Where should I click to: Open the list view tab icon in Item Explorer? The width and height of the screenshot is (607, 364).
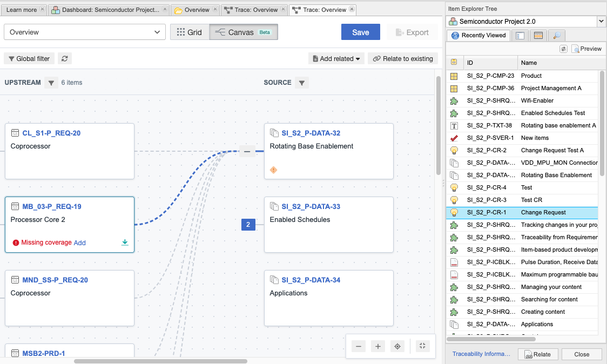click(x=520, y=36)
